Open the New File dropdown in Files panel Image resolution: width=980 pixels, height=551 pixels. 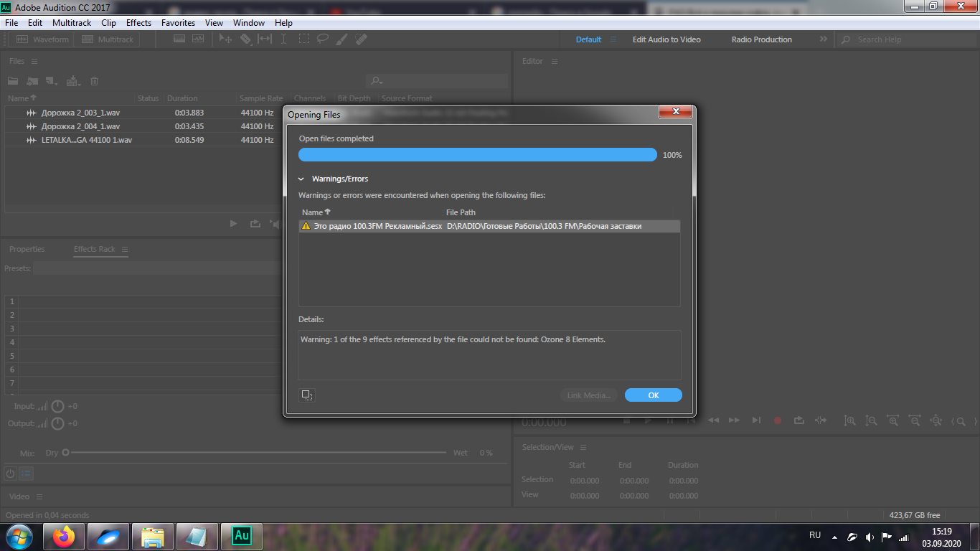[52, 81]
